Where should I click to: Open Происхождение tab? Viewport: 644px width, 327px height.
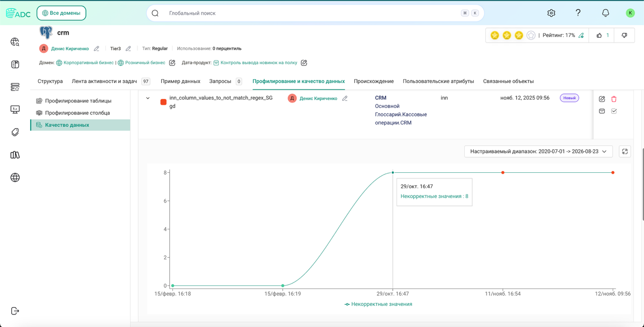[x=374, y=81]
